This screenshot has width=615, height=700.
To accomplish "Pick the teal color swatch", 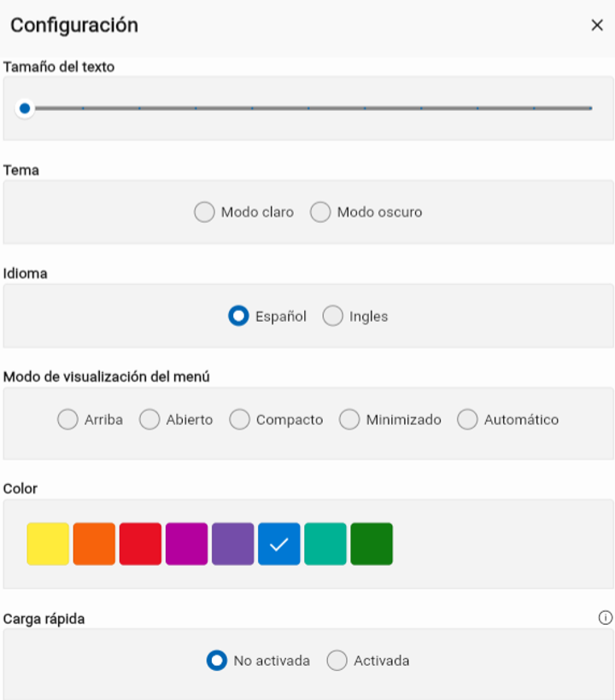I will click(325, 544).
